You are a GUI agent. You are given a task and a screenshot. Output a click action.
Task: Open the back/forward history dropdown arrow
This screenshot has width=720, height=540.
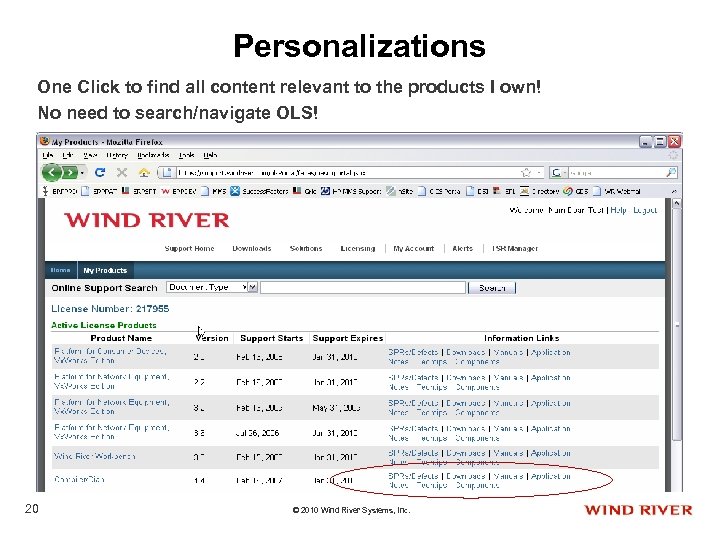[x=82, y=173]
